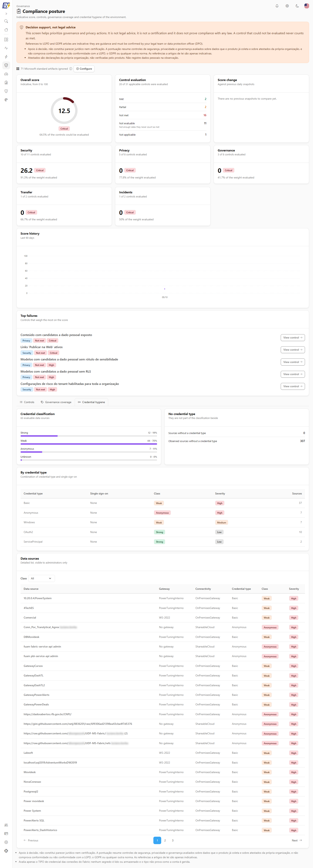This screenshot has width=313, height=868.
Task: Go to Home via sidebar house icon
Action: tap(6, 30)
